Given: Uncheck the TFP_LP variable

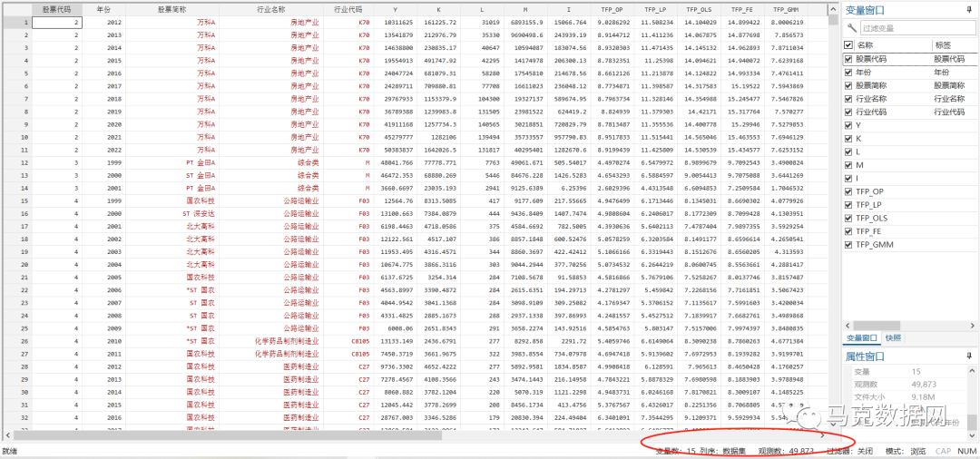Looking at the screenshot, I should click(848, 205).
